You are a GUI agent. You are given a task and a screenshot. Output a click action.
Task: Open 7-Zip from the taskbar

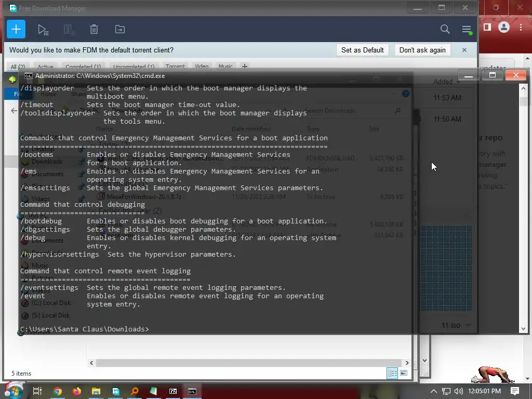coord(173,391)
